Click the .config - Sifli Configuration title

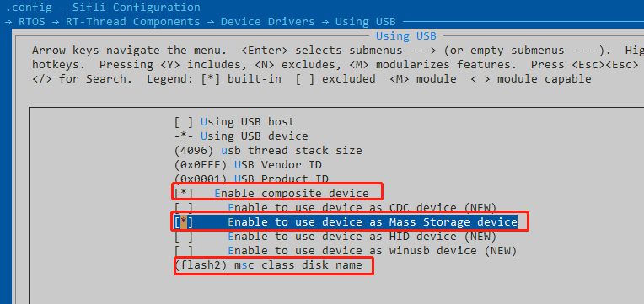[103, 7]
